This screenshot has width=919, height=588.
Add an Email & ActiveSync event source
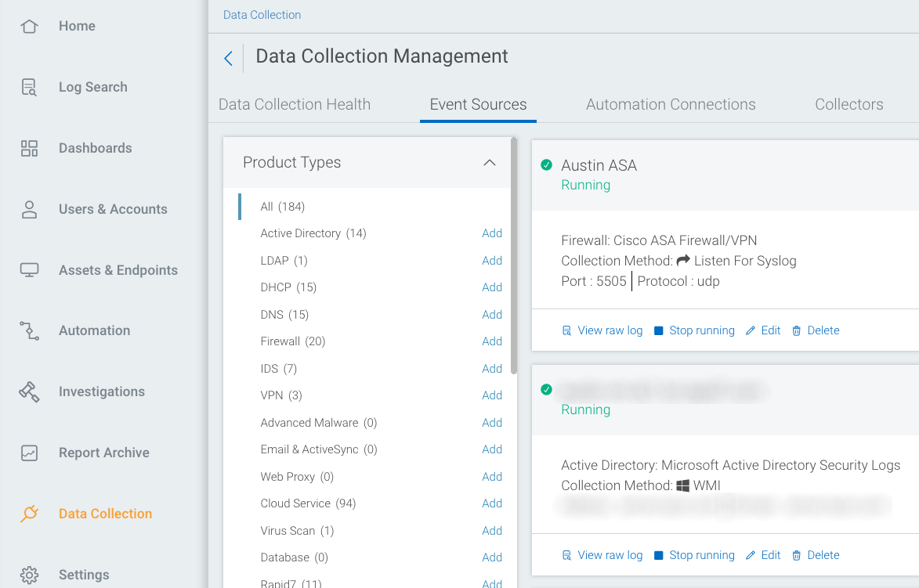pyautogui.click(x=492, y=449)
